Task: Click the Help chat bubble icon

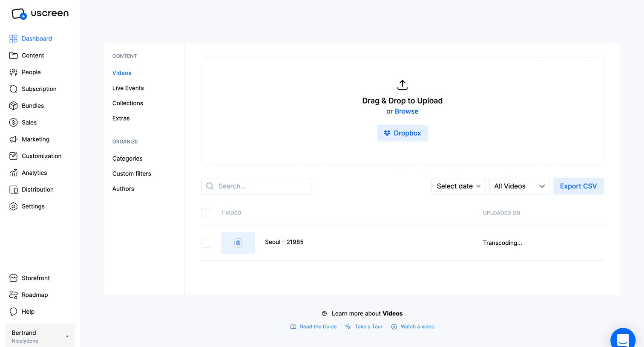Action: pos(13,312)
